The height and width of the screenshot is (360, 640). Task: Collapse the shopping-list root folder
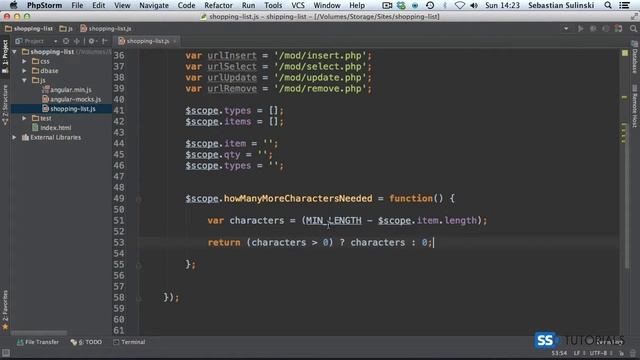tap(15, 52)
